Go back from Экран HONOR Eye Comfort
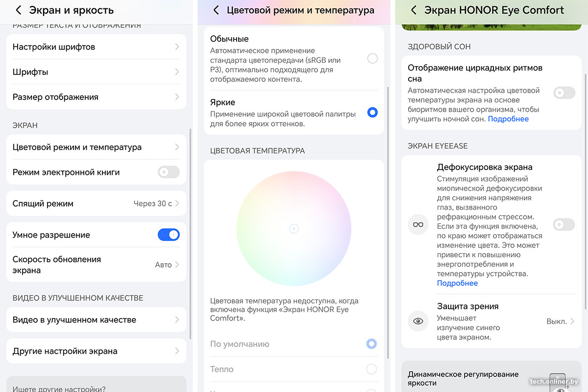The height and width of the screenshot is (392, 588). [414, 10]
